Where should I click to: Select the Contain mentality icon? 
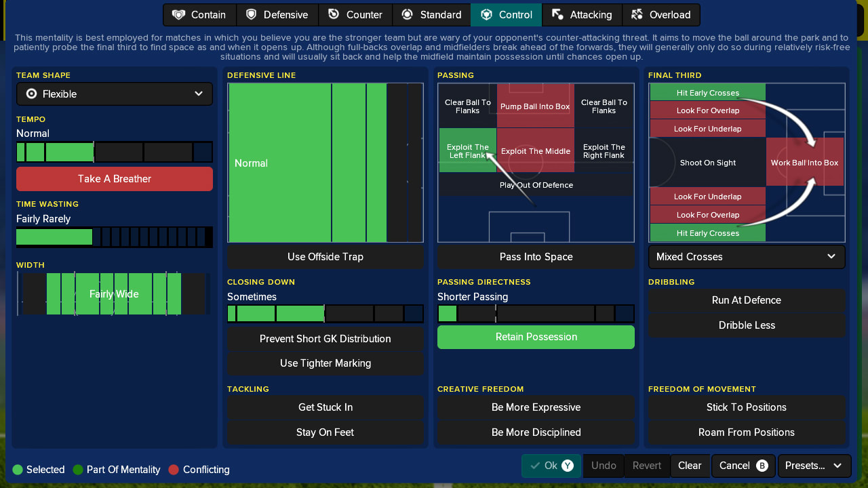pos(178,14)
